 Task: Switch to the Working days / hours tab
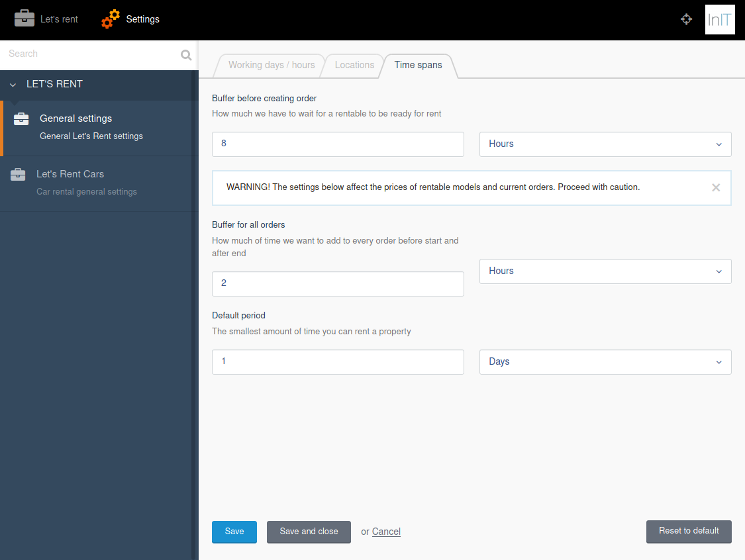(x=272, y=65)
